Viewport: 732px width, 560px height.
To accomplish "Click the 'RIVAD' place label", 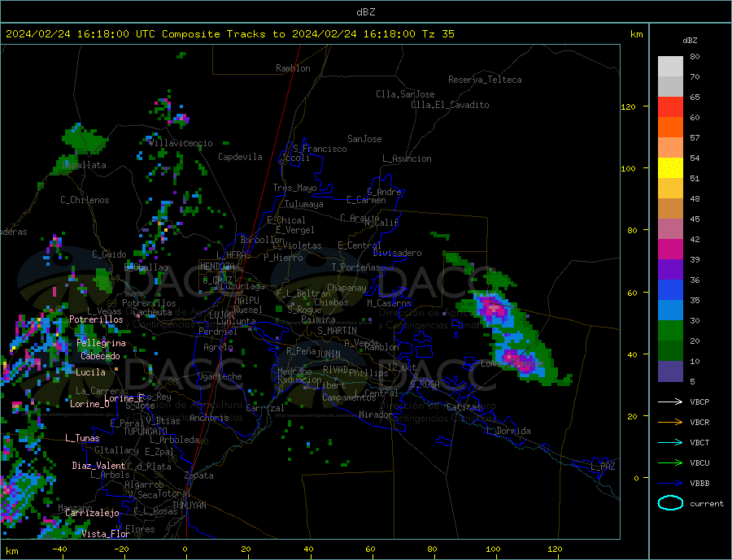I will pos(336,370).
